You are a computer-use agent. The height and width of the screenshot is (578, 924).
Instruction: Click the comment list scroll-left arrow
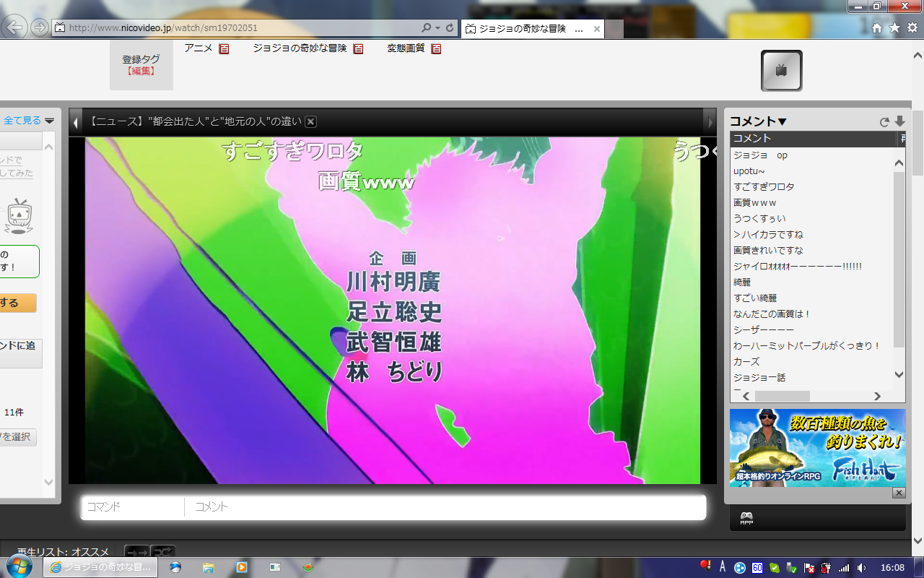(746, 396)
